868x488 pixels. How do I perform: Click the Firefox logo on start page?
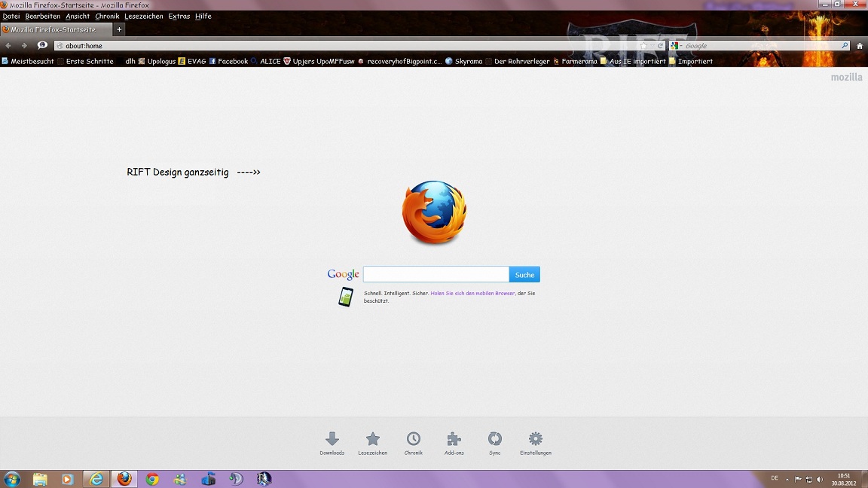[x=435, y=212]
